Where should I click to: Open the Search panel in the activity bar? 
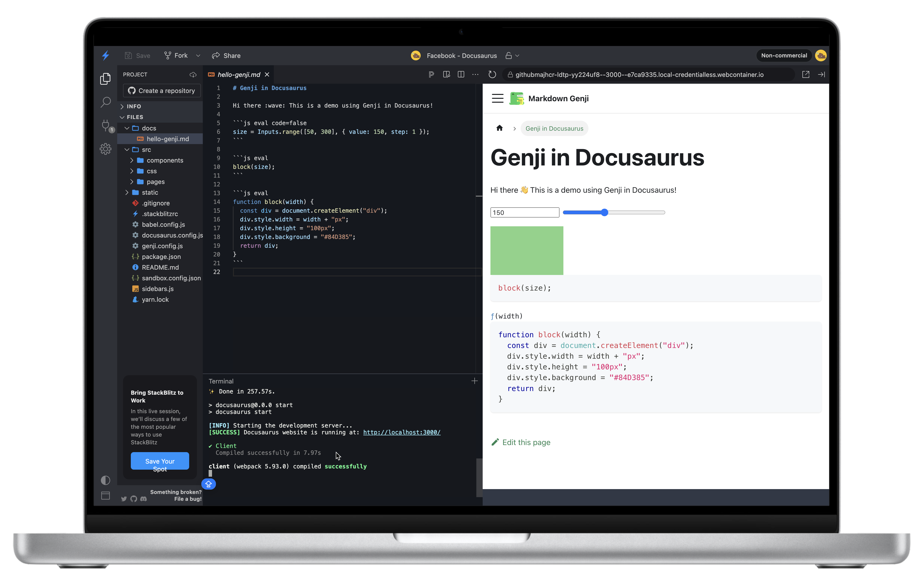pyautogui.click(x=106, y=102)
